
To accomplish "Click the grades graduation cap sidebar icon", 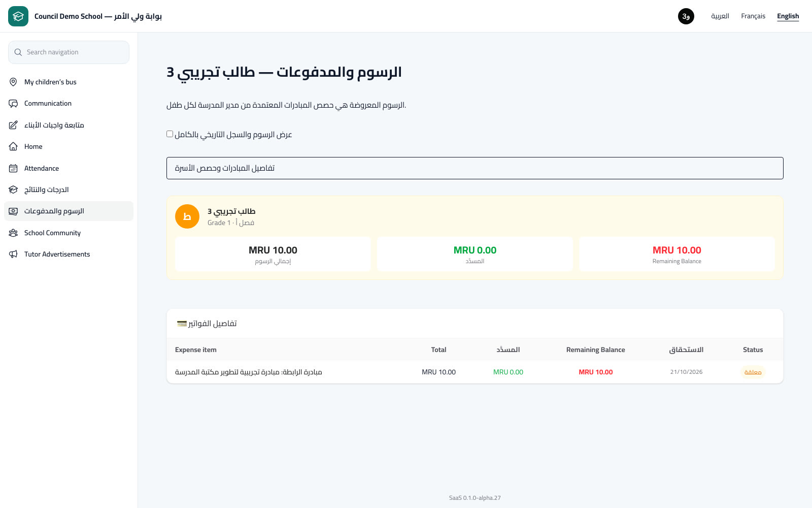I will pos(13,189).
